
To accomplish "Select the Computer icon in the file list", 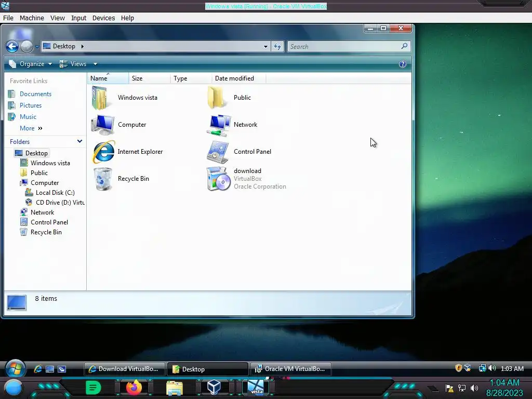I will (102, 125).
